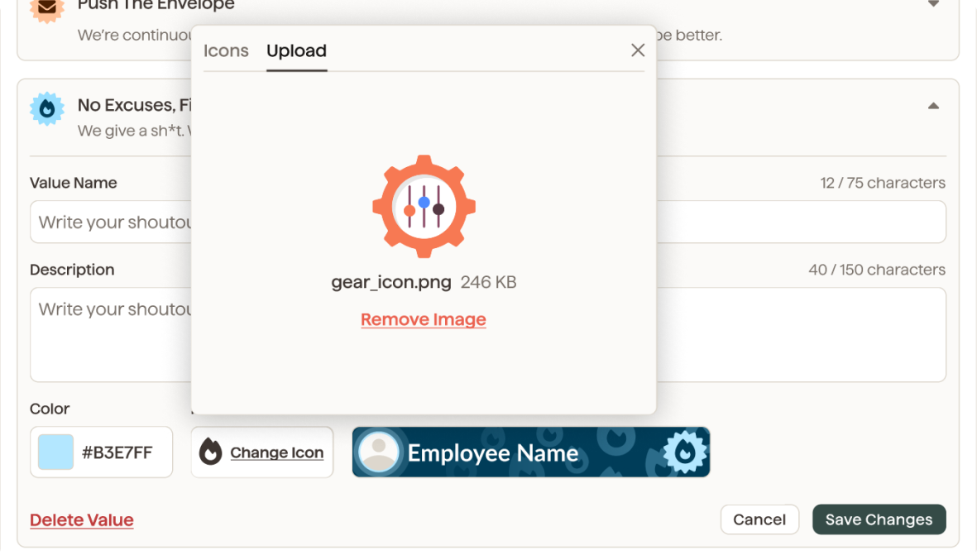This screenshot has width=977, height=560.
Task: Click the Change Icon button
Action: pyautogui.click(x=262, y=452)
